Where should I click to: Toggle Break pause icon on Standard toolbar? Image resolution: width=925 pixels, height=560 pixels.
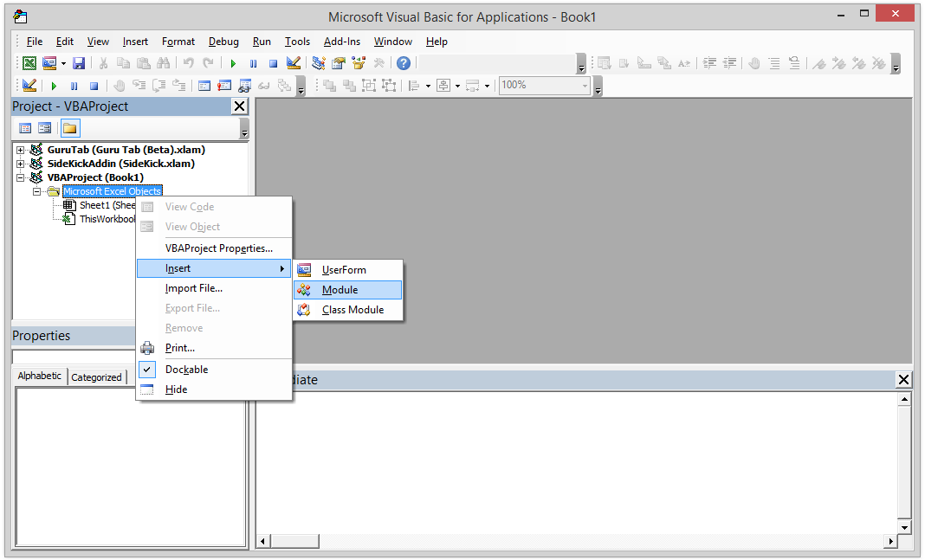(253, 63)
